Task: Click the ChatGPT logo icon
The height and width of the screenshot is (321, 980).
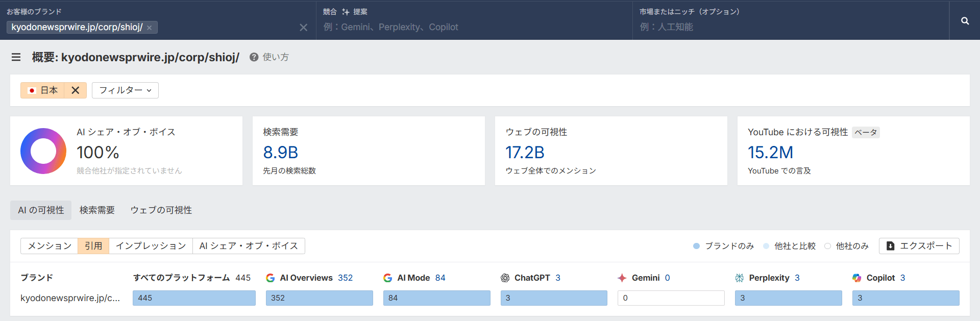Action: pos(505,278)
